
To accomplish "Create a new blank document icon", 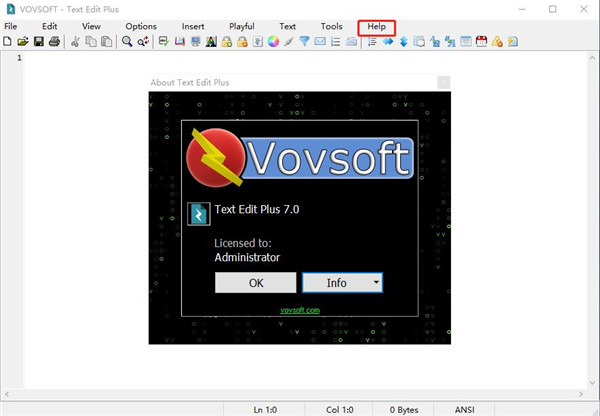I will [7, 41].
